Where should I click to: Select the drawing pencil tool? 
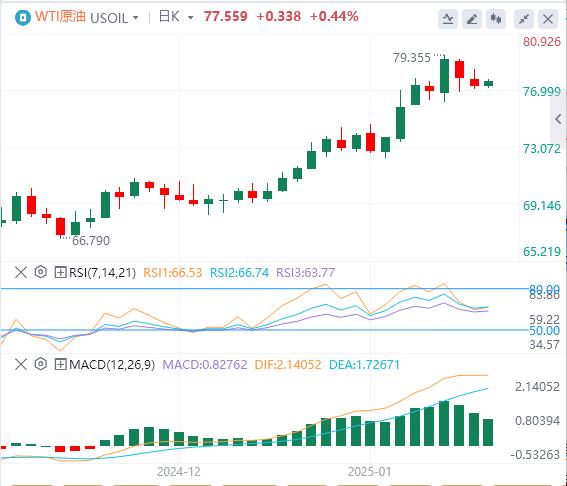point(472,18)
